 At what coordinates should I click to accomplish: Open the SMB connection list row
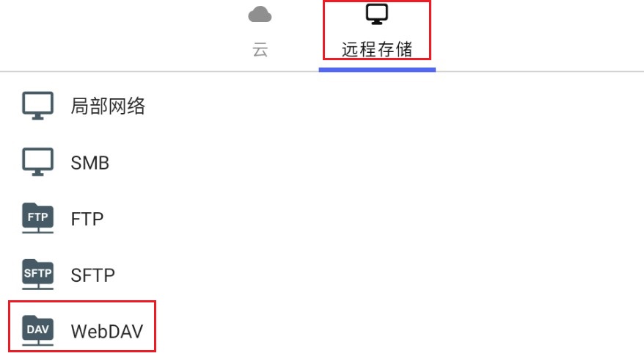coord(322,162)
